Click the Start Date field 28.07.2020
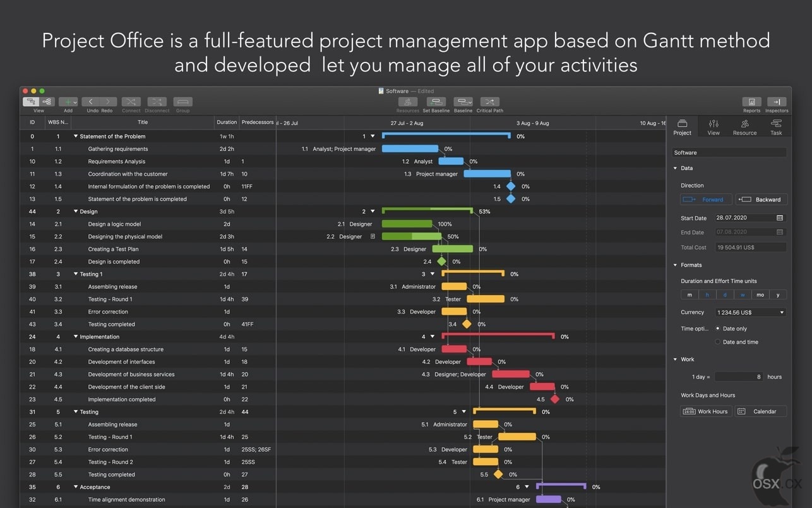Viewport: 812px width, 508px height. (751, 218)
